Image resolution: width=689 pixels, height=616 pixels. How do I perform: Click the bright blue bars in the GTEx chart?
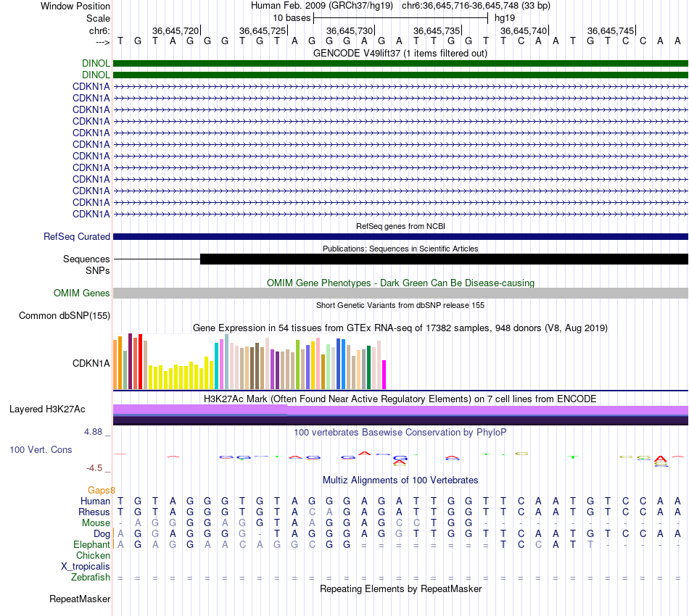click(341, 364)
